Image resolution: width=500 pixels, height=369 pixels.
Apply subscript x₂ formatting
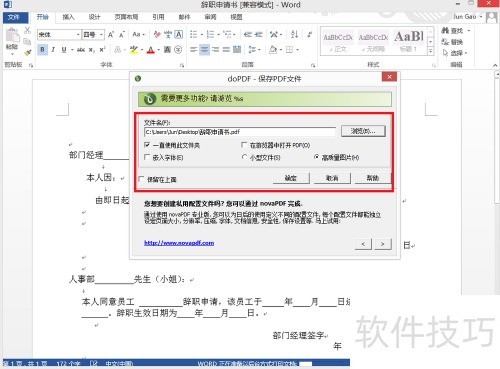tap(92, 50)
